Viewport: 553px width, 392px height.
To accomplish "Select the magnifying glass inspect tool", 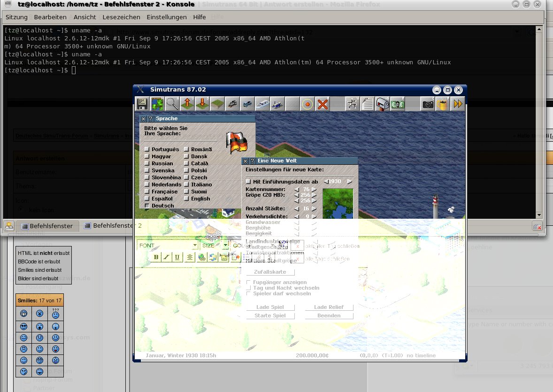I will (x=172, y=104).
